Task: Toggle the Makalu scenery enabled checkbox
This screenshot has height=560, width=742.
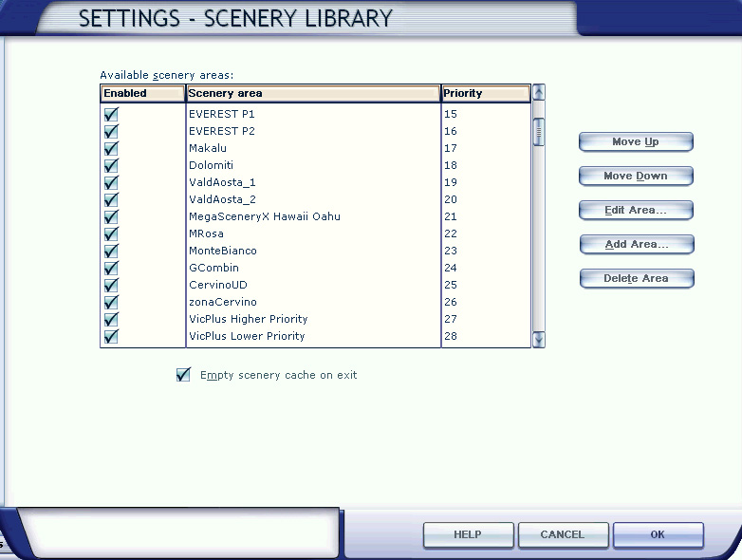Action: (x=111, y=148)
